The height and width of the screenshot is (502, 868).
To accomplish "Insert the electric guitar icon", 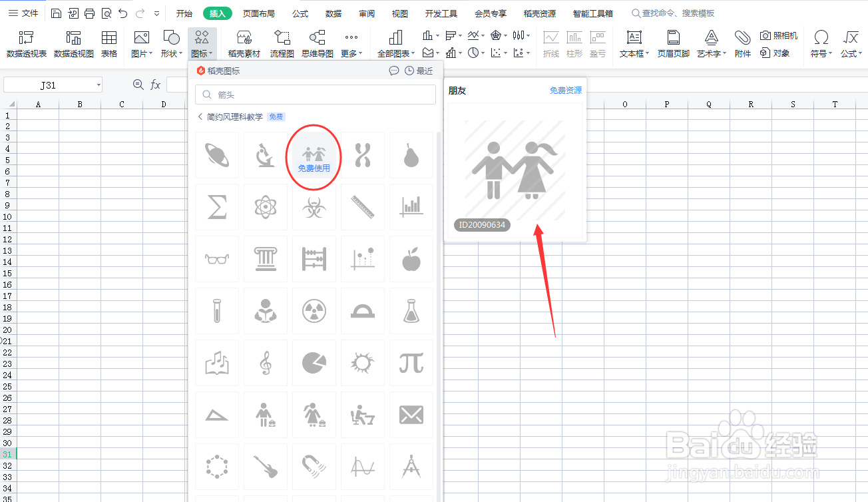I will click(x=266, y=467).
